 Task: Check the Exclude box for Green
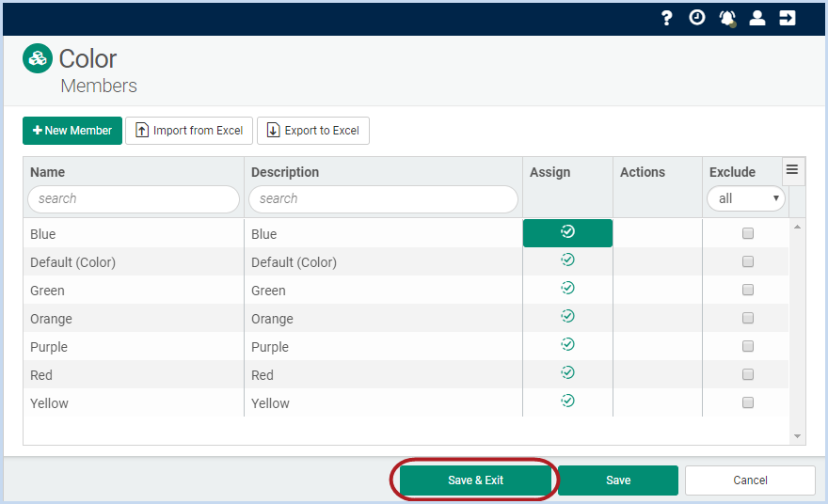pyautogui.click(x=748, y=290)
